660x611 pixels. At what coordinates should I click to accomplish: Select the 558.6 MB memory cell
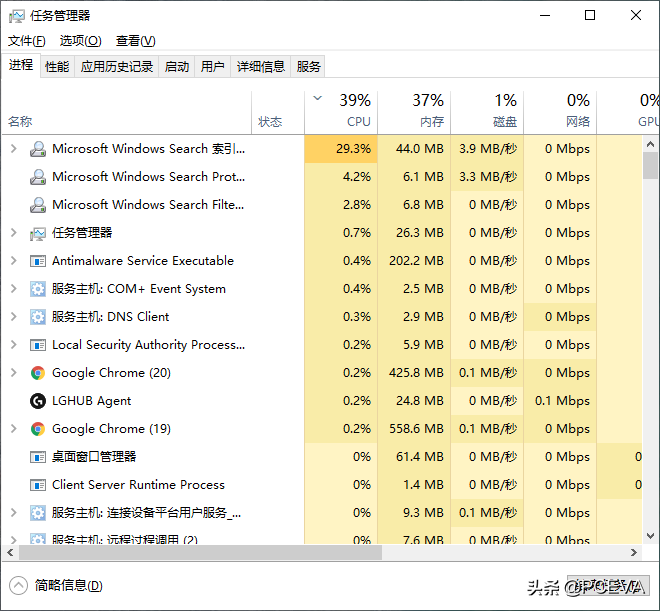pos(414,429)
